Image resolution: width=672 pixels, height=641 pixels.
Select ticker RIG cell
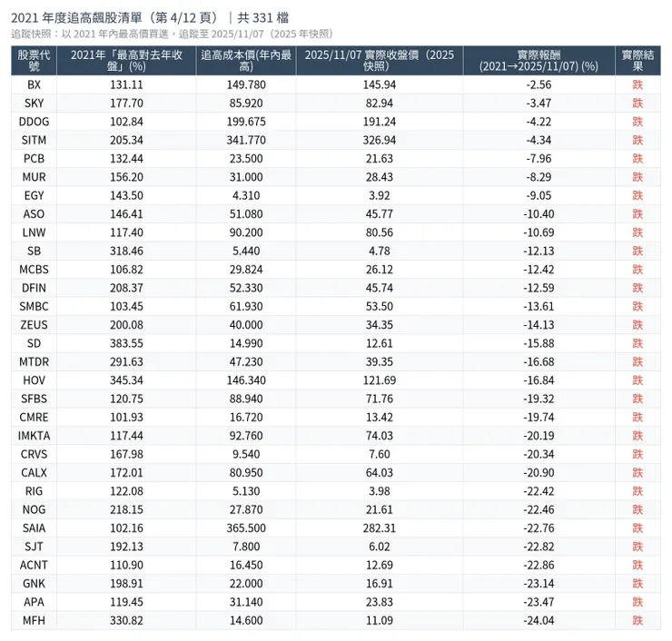coord(34,491)
